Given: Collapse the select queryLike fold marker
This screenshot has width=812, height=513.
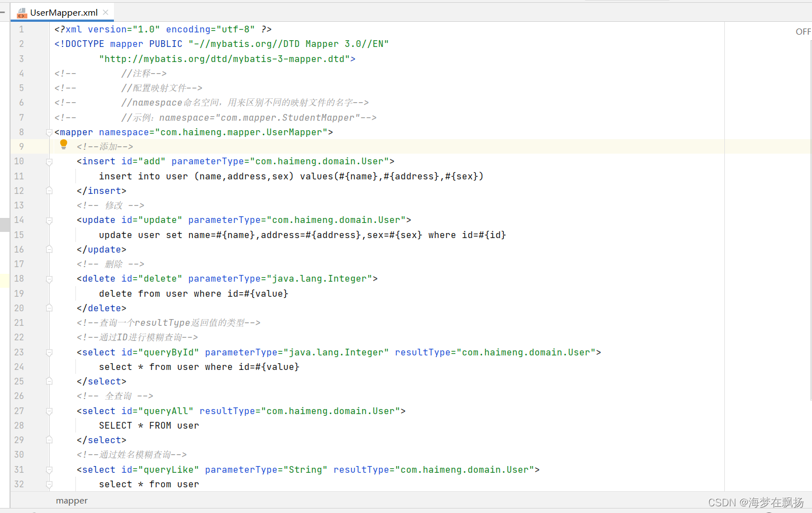Looking at the screenshot, I should tap(49, 470).
